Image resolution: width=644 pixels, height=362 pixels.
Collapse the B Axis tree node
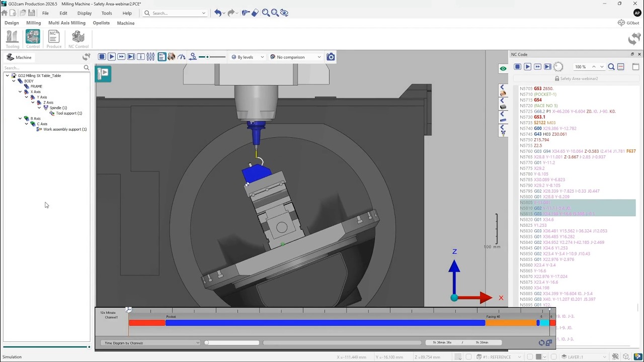tap(21, 119)
